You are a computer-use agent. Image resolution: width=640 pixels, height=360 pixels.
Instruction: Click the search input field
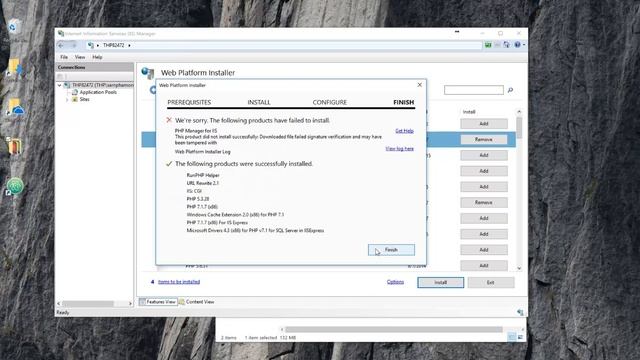click(473, 90)
